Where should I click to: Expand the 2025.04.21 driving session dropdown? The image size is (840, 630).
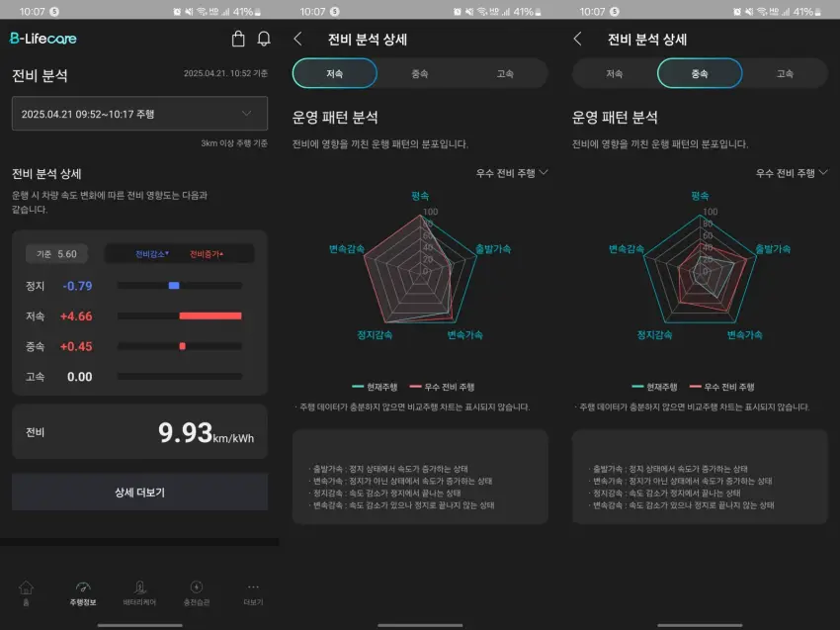[139, 113]
